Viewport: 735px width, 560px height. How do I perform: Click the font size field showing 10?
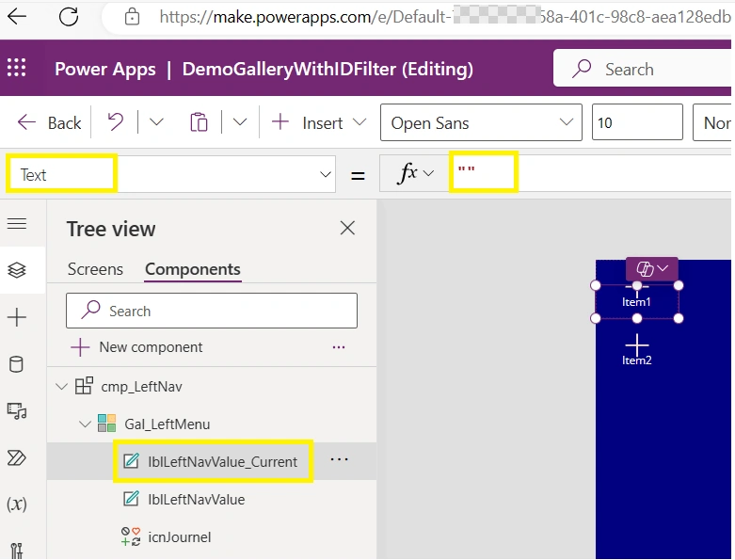point(637,122)
